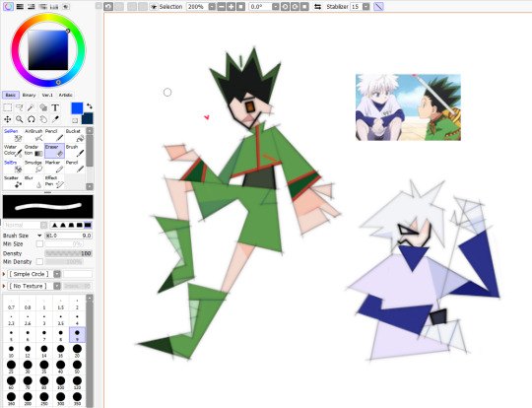Select brush size 20 preset
532x408 pixels.
coord(77,351)
